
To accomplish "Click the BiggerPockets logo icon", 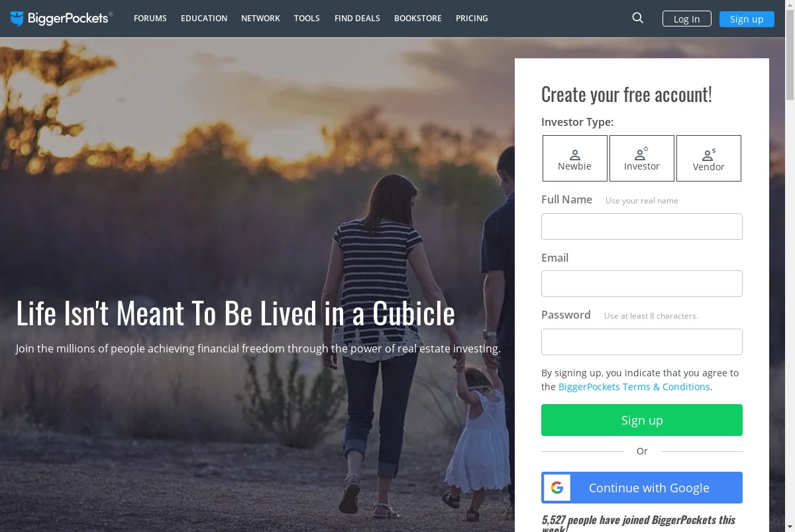I will [17, 19].
